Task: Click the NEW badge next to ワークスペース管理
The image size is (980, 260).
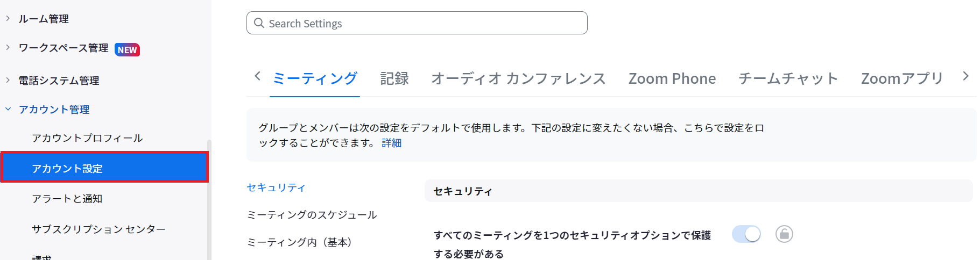Action: click(x=127, y=50)
